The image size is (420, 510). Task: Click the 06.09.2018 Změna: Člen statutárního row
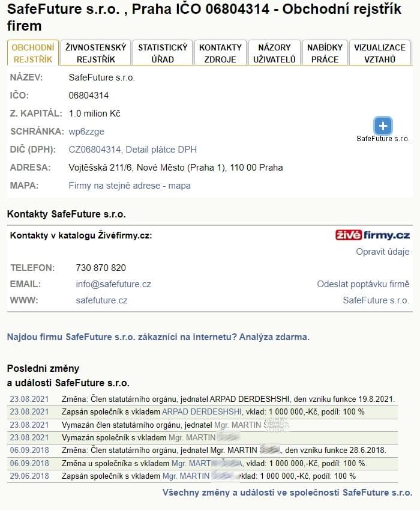click(202, 451)
